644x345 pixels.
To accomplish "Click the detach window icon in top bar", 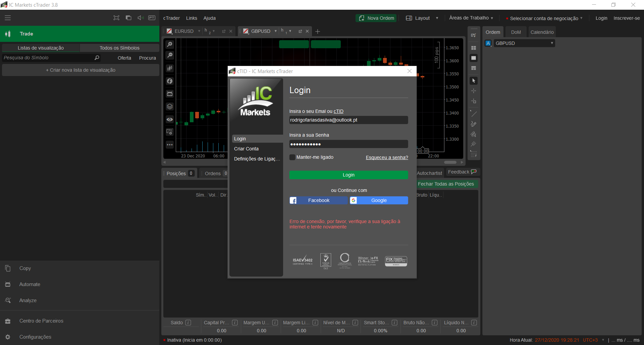I will 128,18.
